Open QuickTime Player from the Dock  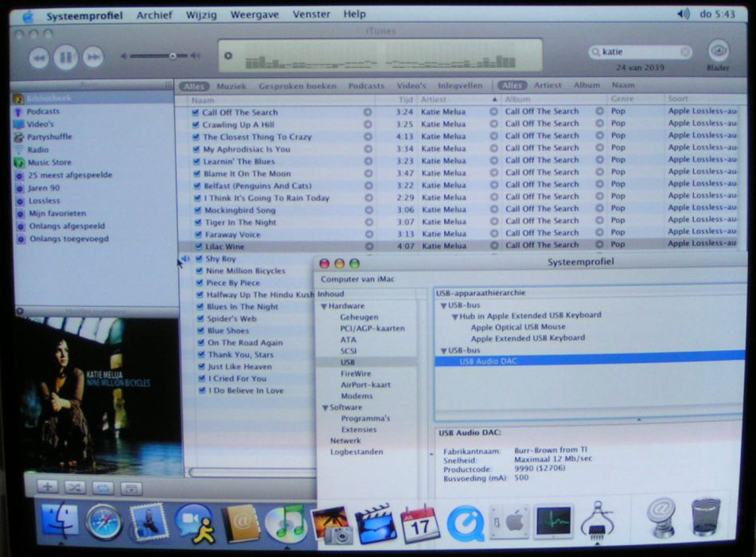(466, 524)
